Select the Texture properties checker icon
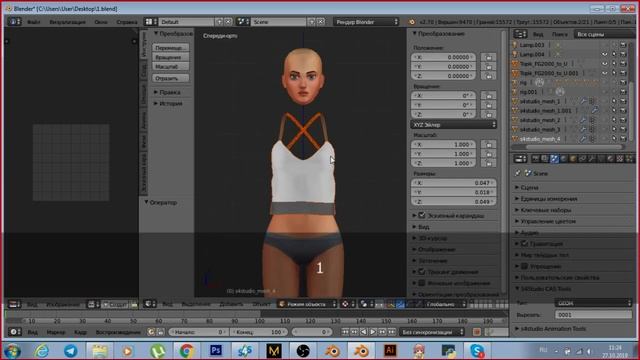The height and width of the screenshot is (360, 640). [620, 159]
